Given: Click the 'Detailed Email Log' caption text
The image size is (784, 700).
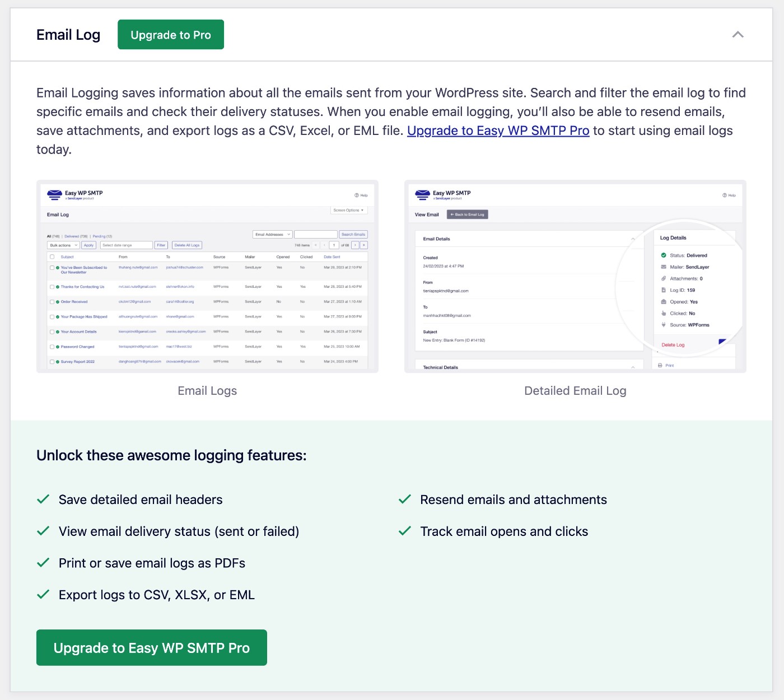Looking at the screenshot, I should coord(575,391).
